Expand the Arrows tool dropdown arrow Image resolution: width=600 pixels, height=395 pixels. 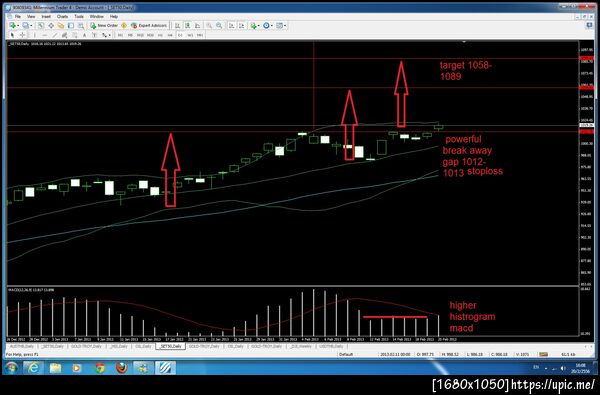click(109, 35)
